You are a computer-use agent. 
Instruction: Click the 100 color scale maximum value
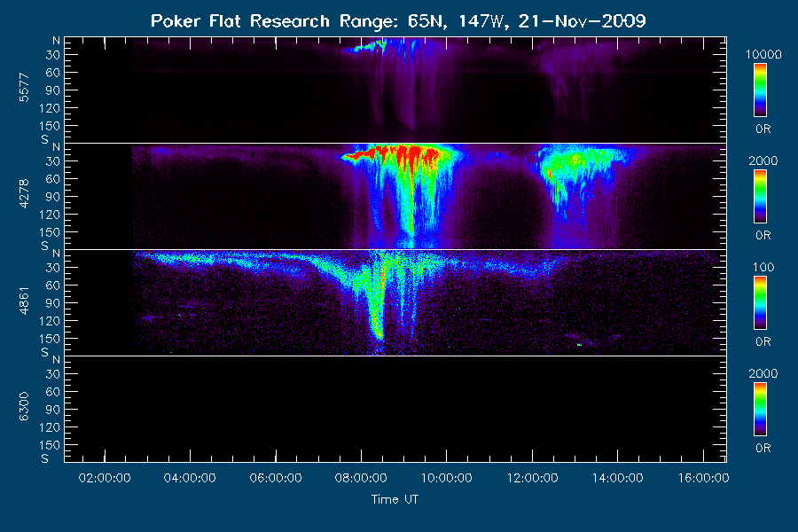coord(763,267)
